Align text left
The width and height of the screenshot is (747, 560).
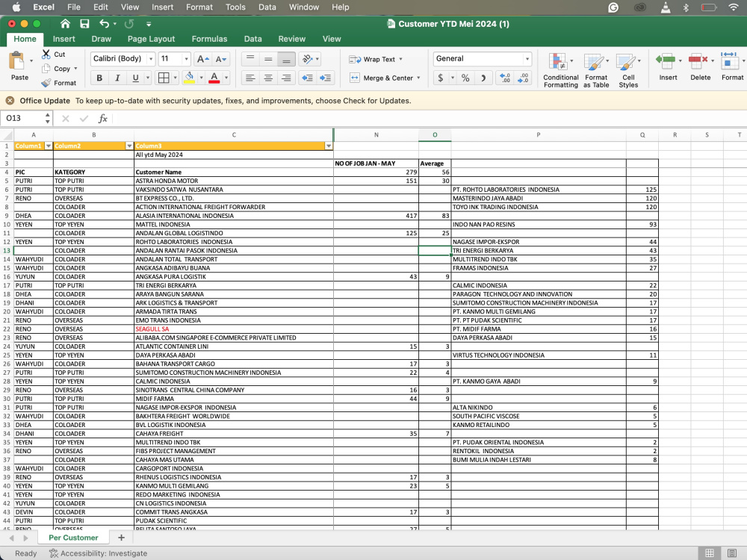click(x=250, y=78)
